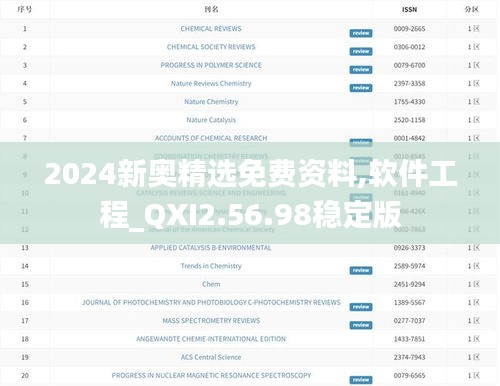The image size is (500, 386).
Task: Click review badge for Nature Reviews Chemistry
Action: point(361,88)
